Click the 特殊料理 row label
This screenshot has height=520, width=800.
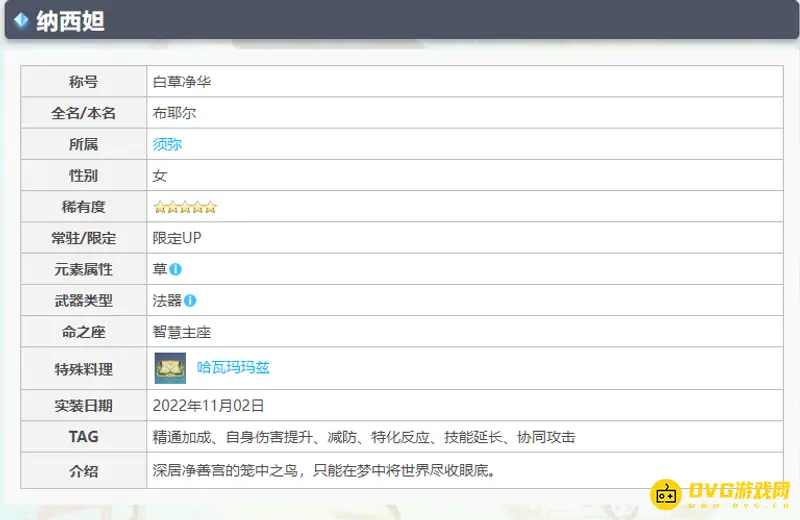(84, 369)
